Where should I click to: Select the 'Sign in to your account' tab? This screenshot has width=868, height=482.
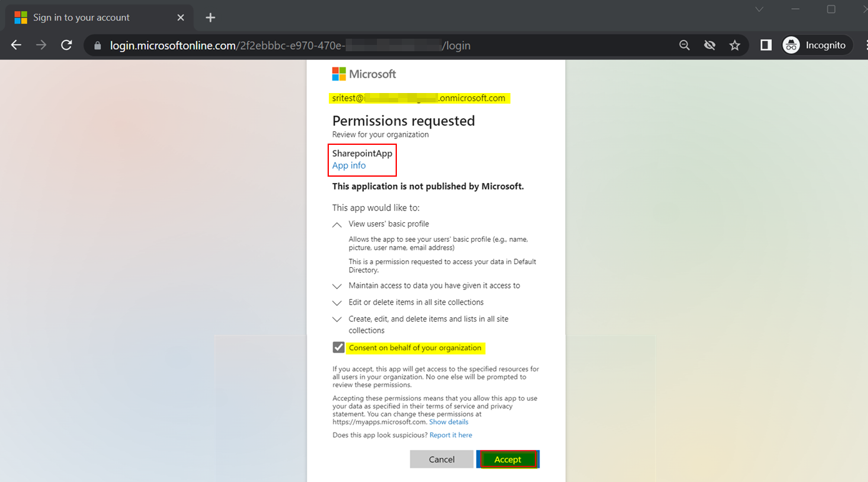coord(100,17)
